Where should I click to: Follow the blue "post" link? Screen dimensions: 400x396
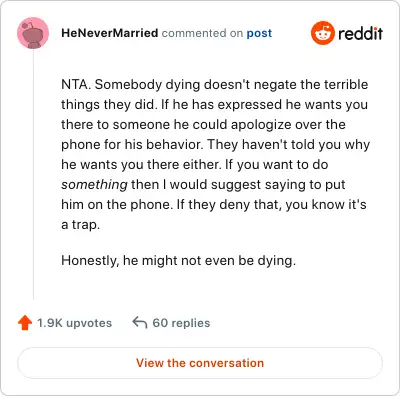[x=259, y=33]
